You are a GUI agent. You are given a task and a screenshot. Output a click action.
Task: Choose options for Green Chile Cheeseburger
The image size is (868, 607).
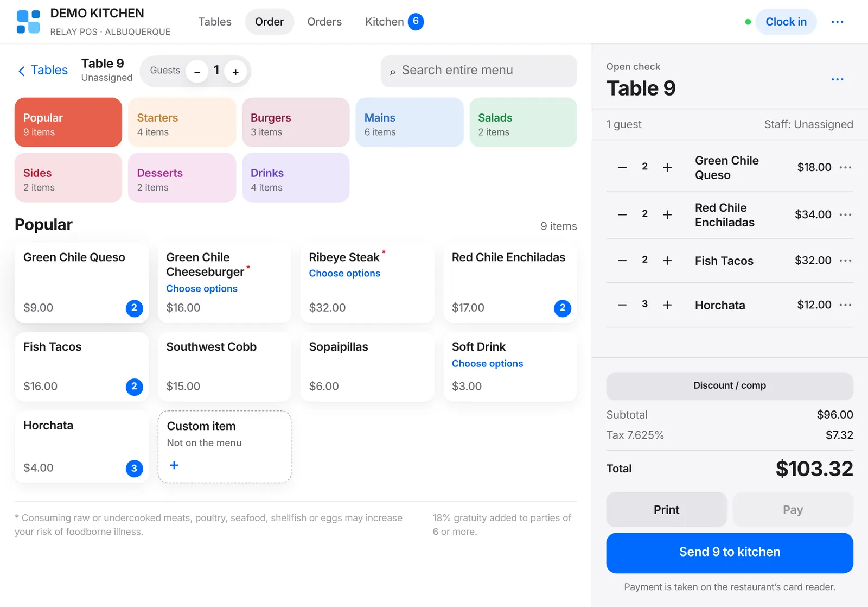[202, 289]
